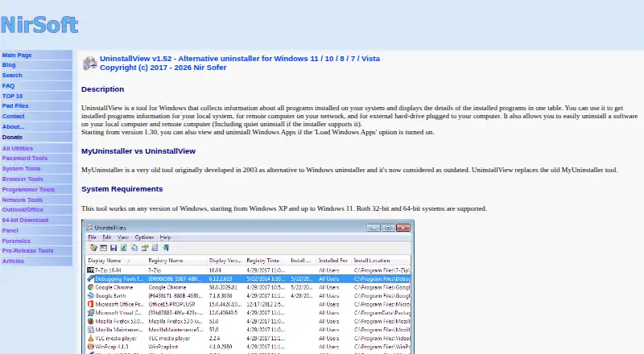The width and height of the screenshot is (644, 354).
Task: Browse All Utilities
Action: coord(18,148)
